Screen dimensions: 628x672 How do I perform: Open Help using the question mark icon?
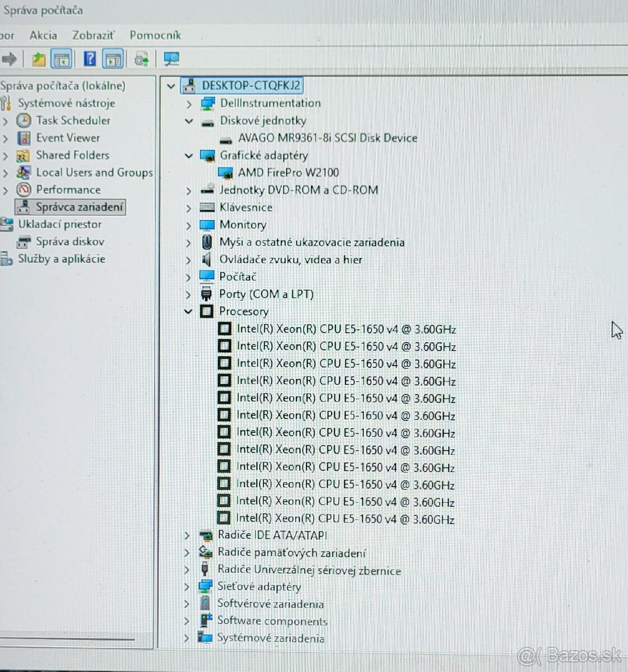click(x=89, y=58)
